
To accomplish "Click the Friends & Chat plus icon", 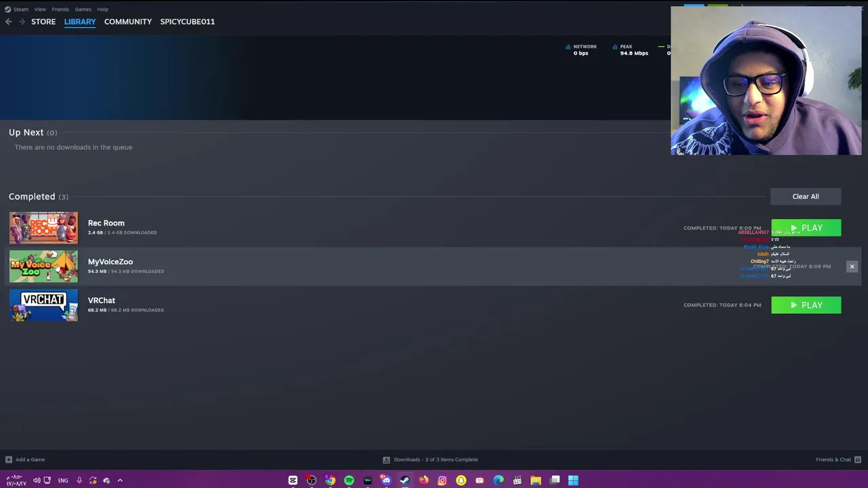I will pyautogui.click(x=857, y=460).
